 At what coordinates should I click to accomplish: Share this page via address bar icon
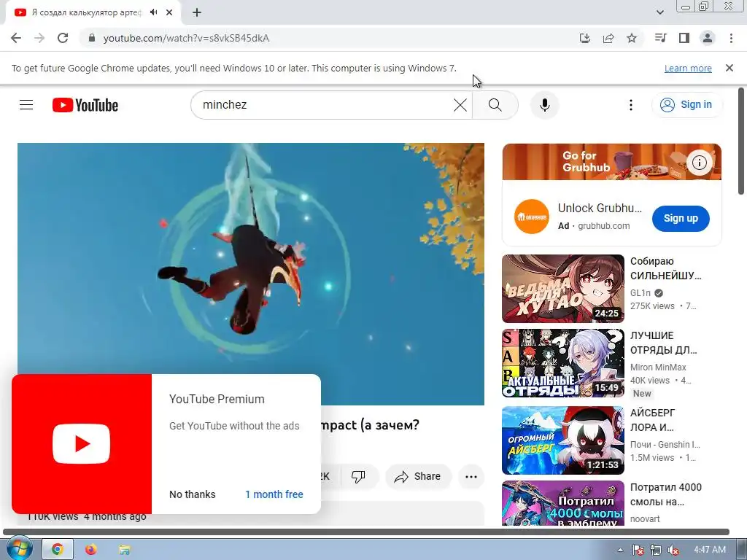click(608, 38)
